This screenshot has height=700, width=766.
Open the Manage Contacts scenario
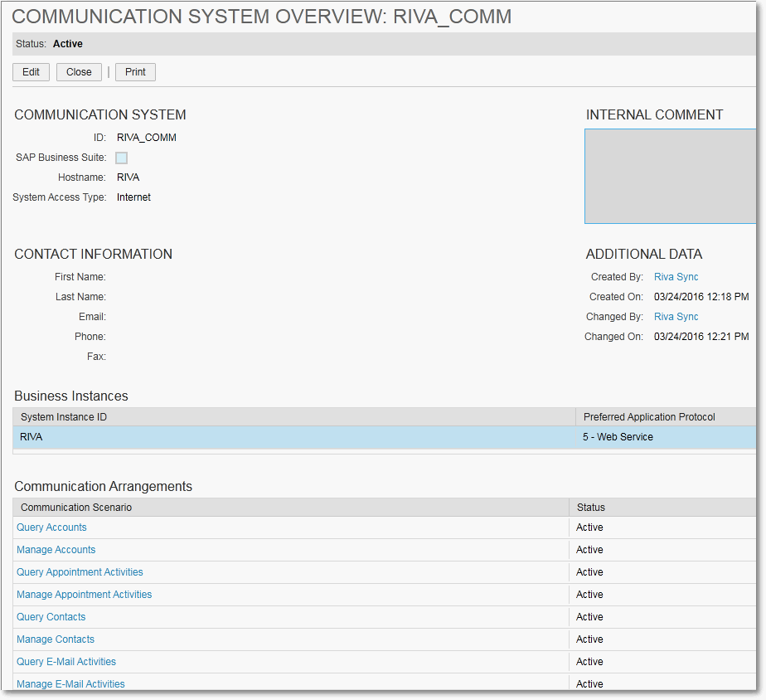coord(55,639)
